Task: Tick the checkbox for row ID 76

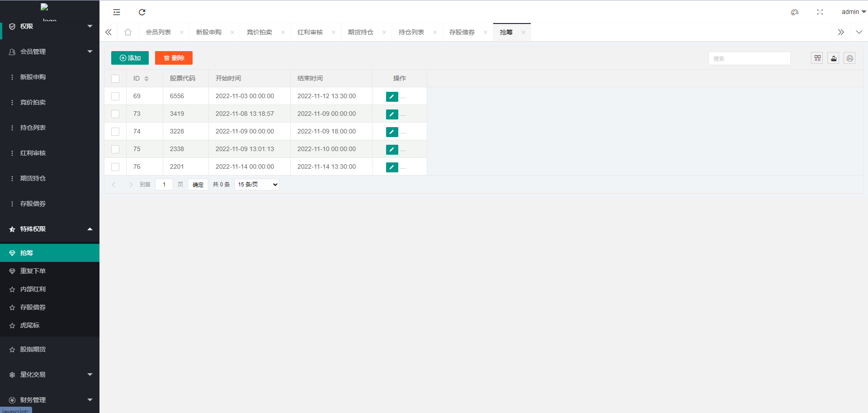Action: pos(115,167)
